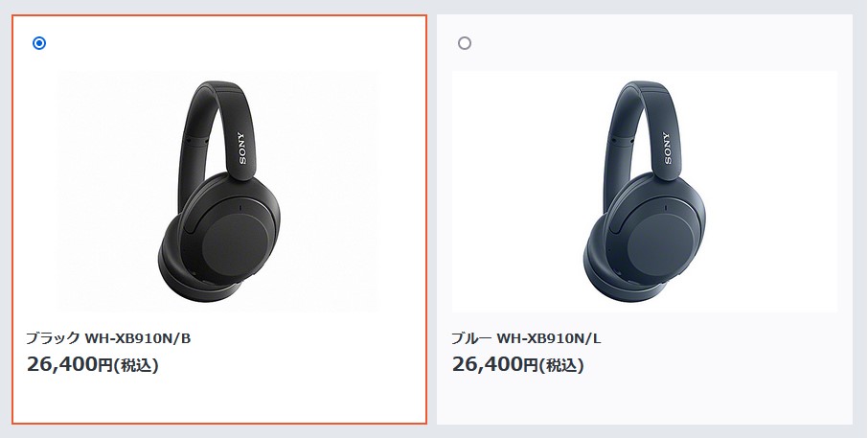
Task: Select the ブラック WH-XB910N/B radio button
Action: (39, 43)
